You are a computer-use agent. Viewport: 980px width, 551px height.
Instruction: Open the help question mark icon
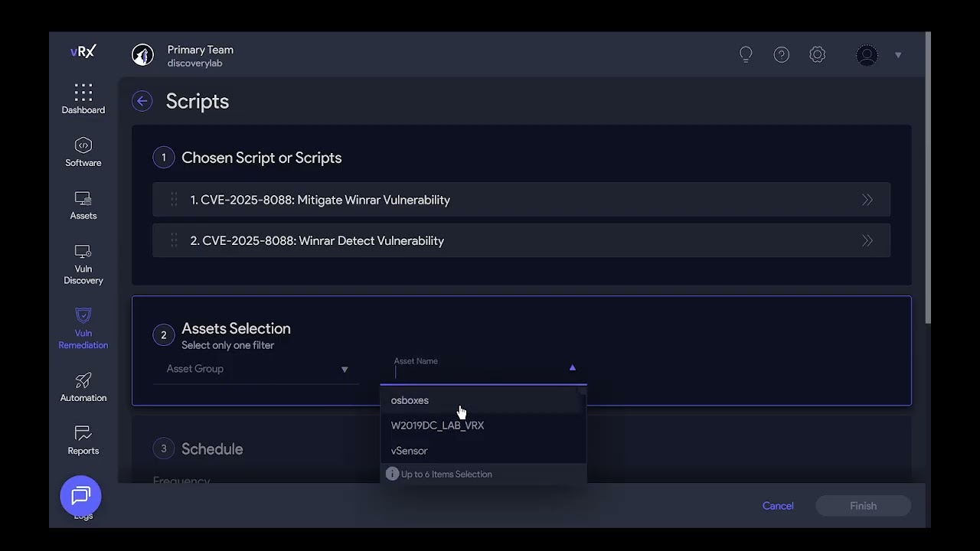[782, 54]
